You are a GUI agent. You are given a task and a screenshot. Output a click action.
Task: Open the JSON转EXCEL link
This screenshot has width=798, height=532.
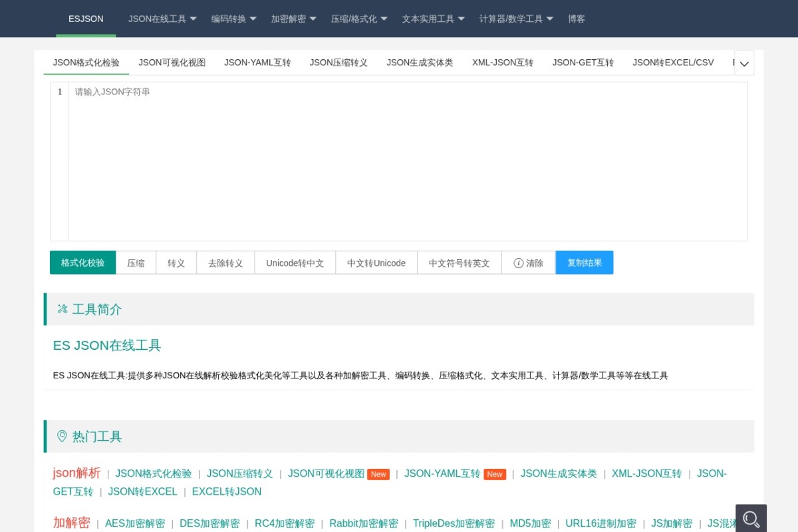pyautogui.click(x=143, y=491)
